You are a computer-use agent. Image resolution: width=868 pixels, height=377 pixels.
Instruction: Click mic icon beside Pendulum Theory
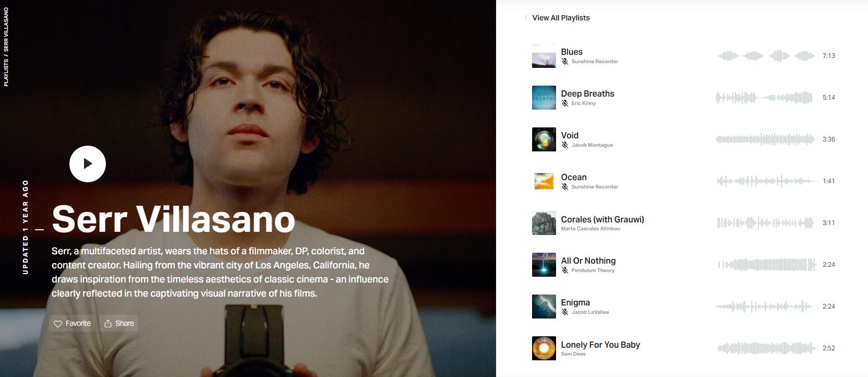[x=564, y=270]
